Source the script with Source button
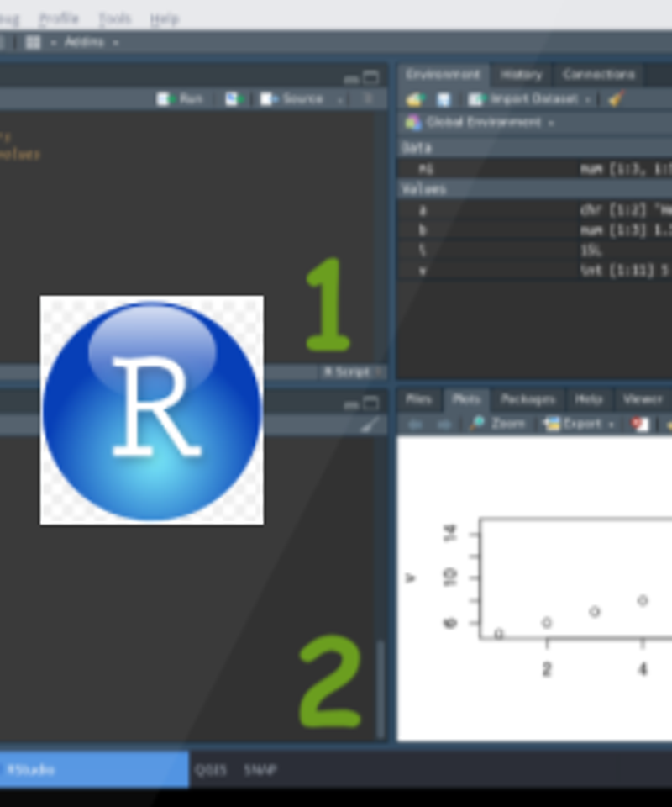This screenshot has width=672, height=807. (x=291, y=99)
